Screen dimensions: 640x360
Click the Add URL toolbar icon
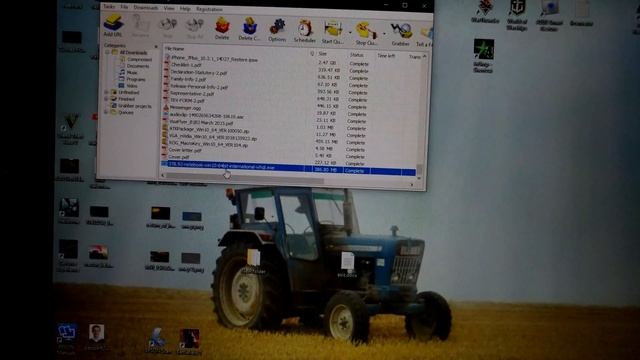(113, 25)
